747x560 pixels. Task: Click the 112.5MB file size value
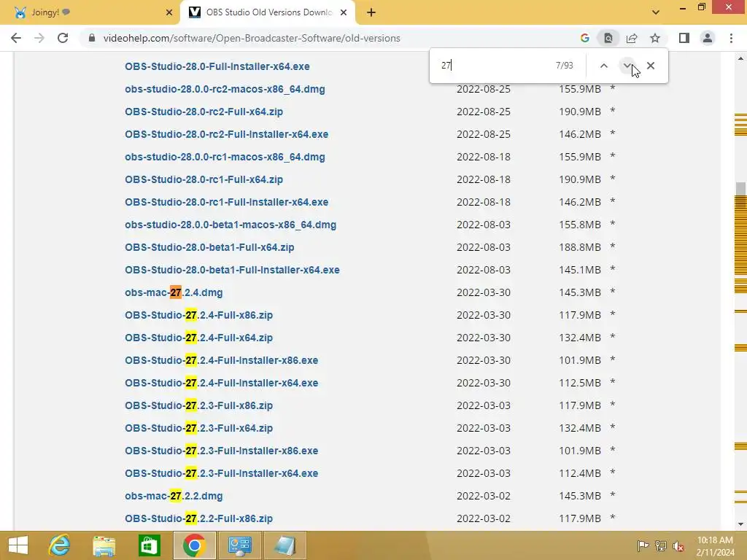tap(580, 383)
